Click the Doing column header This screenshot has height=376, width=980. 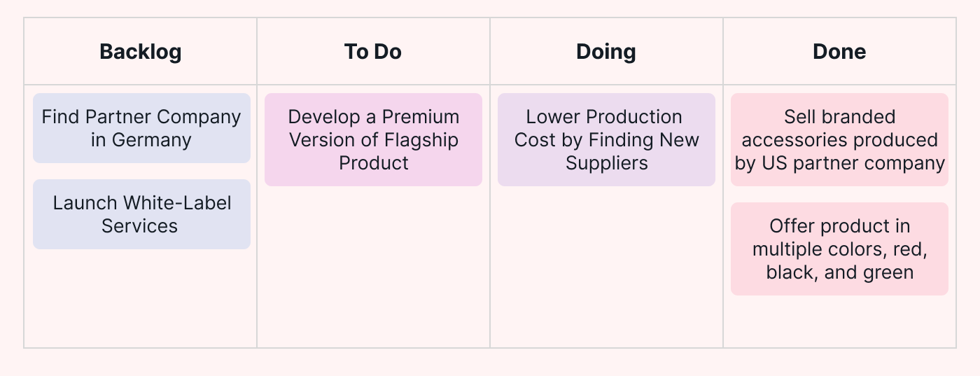[605, 52]
